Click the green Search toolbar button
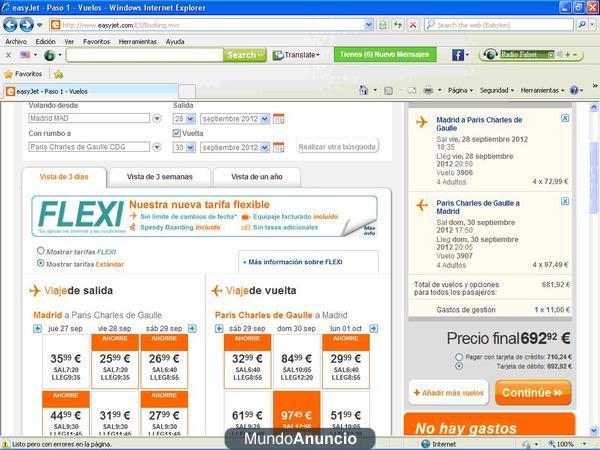The image size is (600, 450). [x=245, y=55]
